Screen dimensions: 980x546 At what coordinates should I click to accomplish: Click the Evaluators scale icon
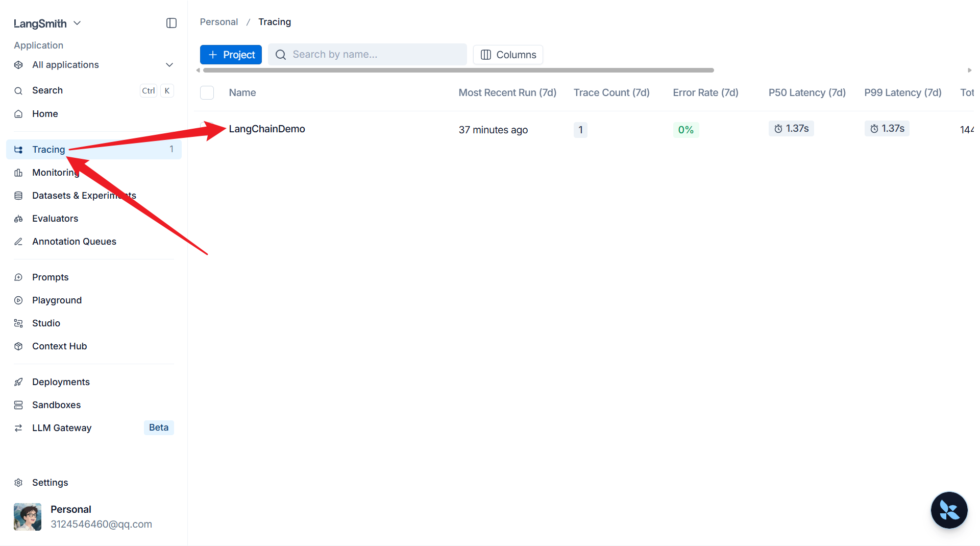click(x=18, y=219)
